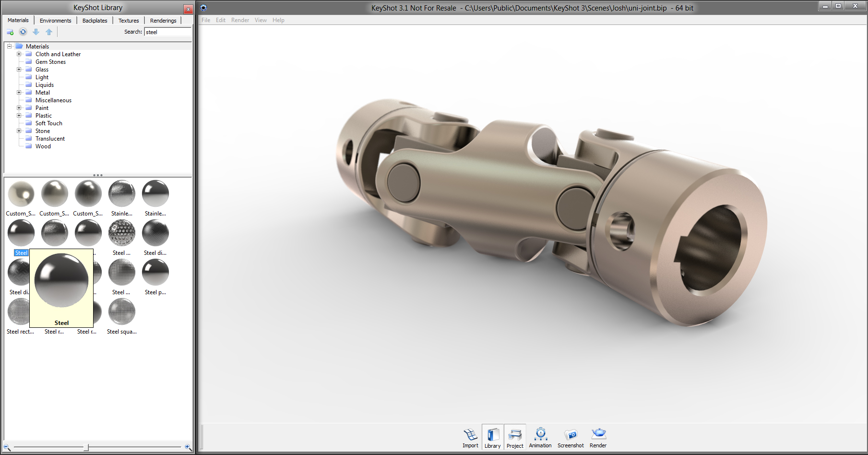Viewport: 868px width, 455px height.
Task: Switch to the Environments tab
Action: pyautogui.click(x=55, y=20)
